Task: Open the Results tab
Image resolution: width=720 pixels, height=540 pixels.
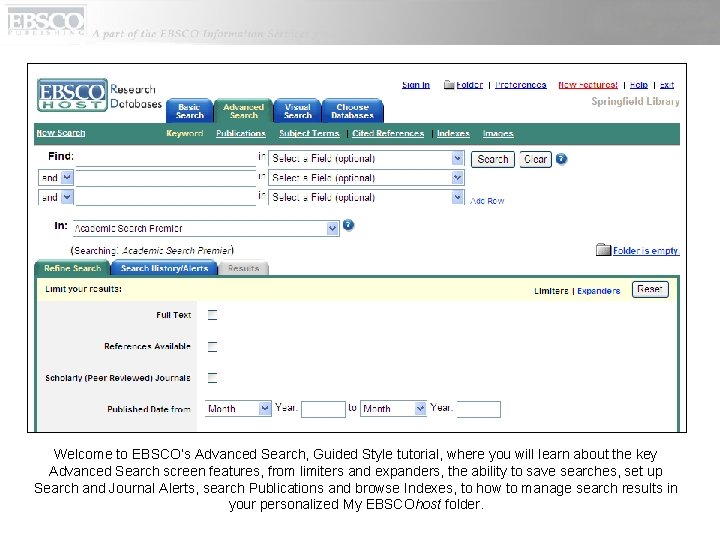Action: click(x=243, y=268)
